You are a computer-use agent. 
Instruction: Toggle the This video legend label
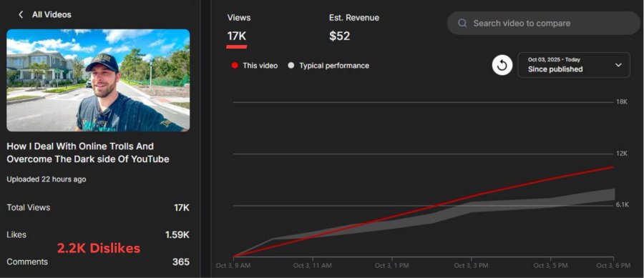pyautogui.click(x=260, y=66)
